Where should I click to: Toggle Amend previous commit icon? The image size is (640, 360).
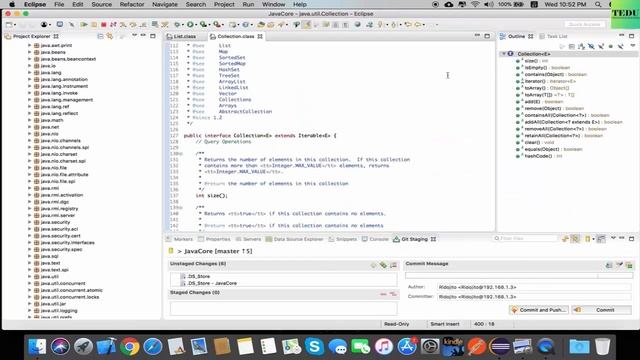point(609,265)
